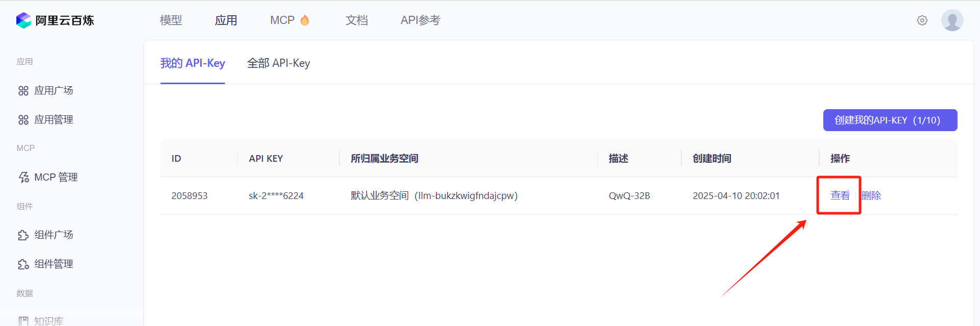
Task: Go to 组件广场 in sidebar
Action: [54, 235]
